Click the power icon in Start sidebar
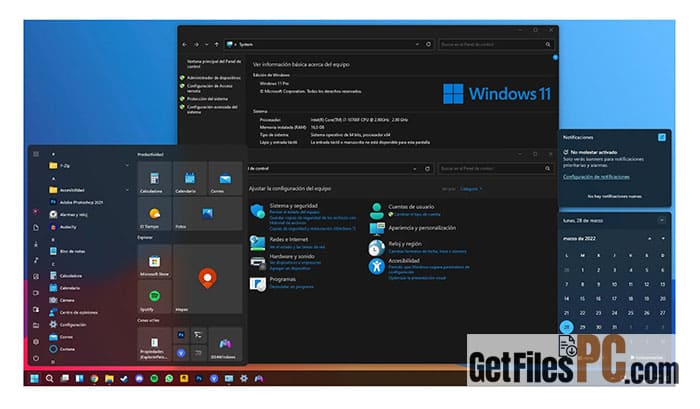Screen dimensions: 700x409 point(36,358)
